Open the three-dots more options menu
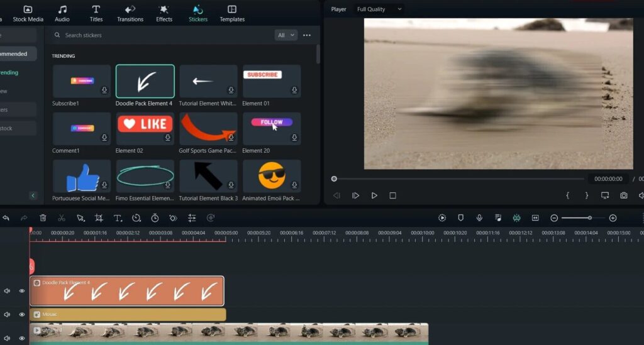Viewport: 644px width, 345px height. click(307, 35)
